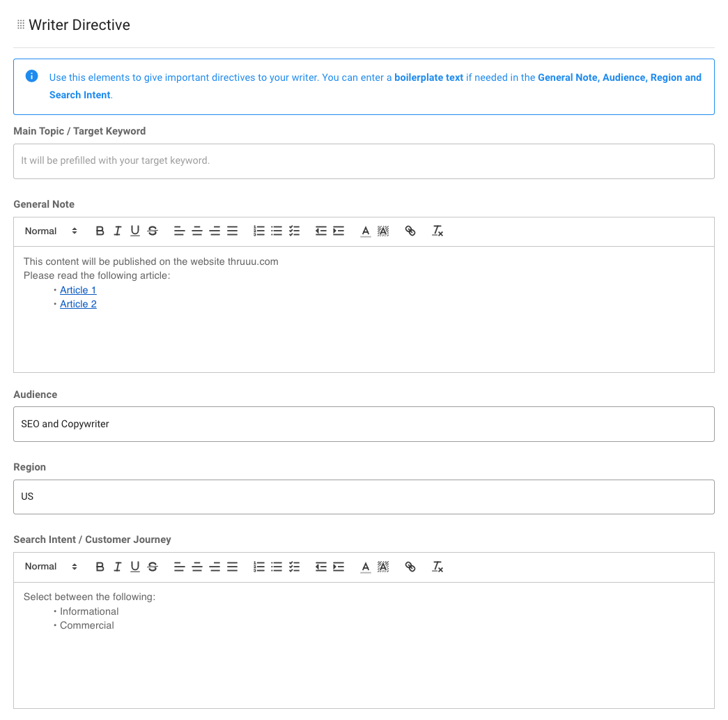728x720 pixels.
Task: Increase indent in Search Intent toolbar
Action: tap(339, 567)
